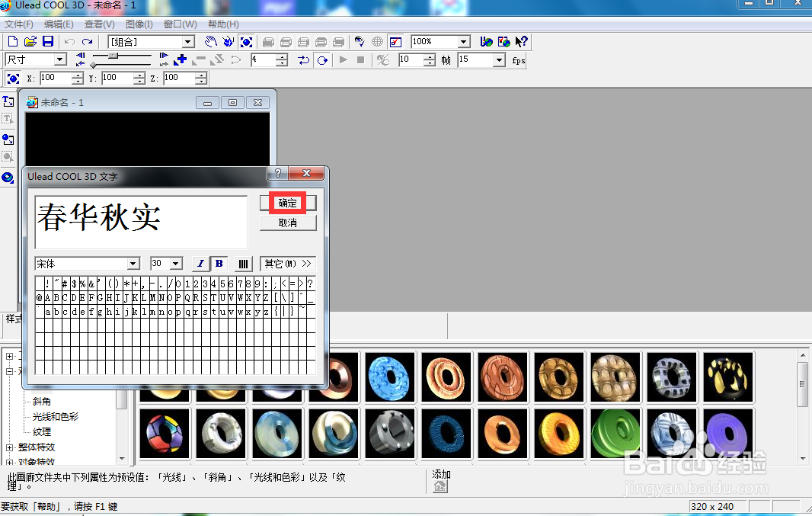Select the Resize tool in the top toolbar

coord(246,41)
